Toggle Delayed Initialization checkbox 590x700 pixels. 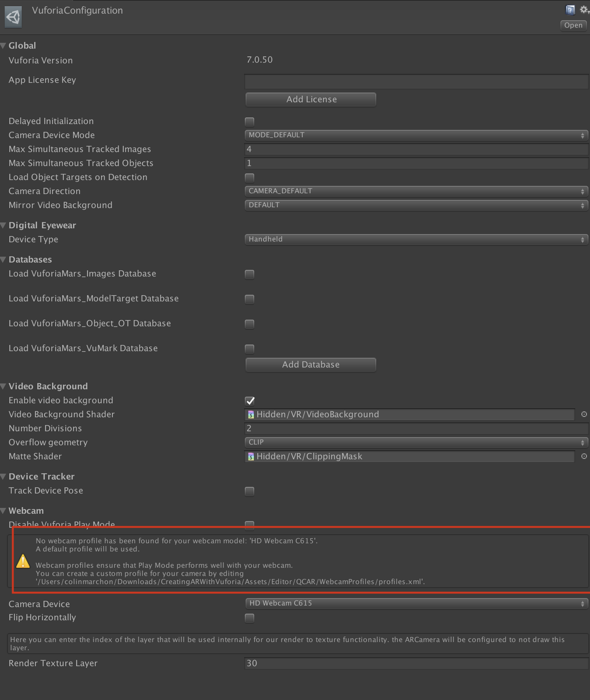point(250,122)
